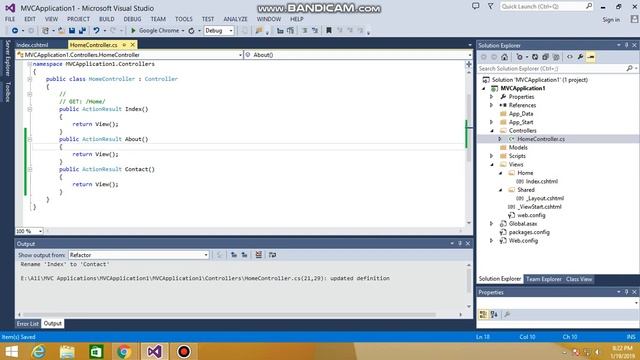Expand the References node
This screenshot has width=640, height=360.
tap(491, 105)
